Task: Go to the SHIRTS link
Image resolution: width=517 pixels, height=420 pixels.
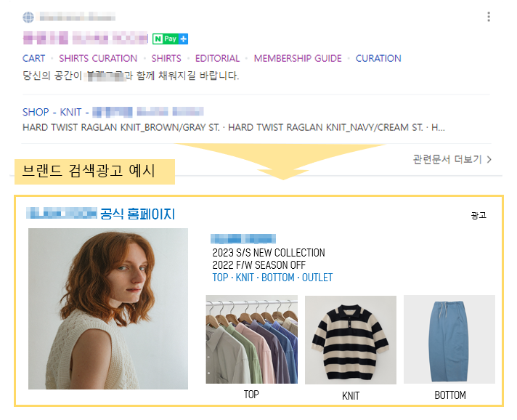Action: click(x=166, y=58)
